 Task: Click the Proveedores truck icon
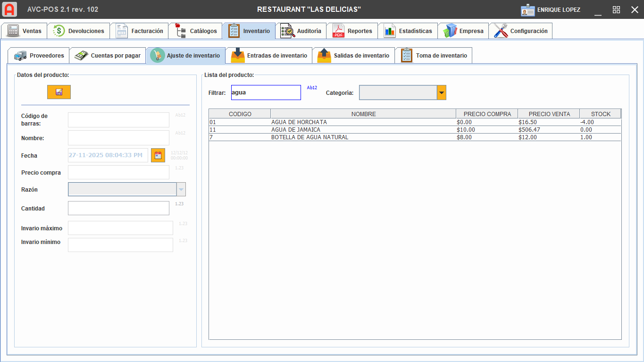[19, 55]
